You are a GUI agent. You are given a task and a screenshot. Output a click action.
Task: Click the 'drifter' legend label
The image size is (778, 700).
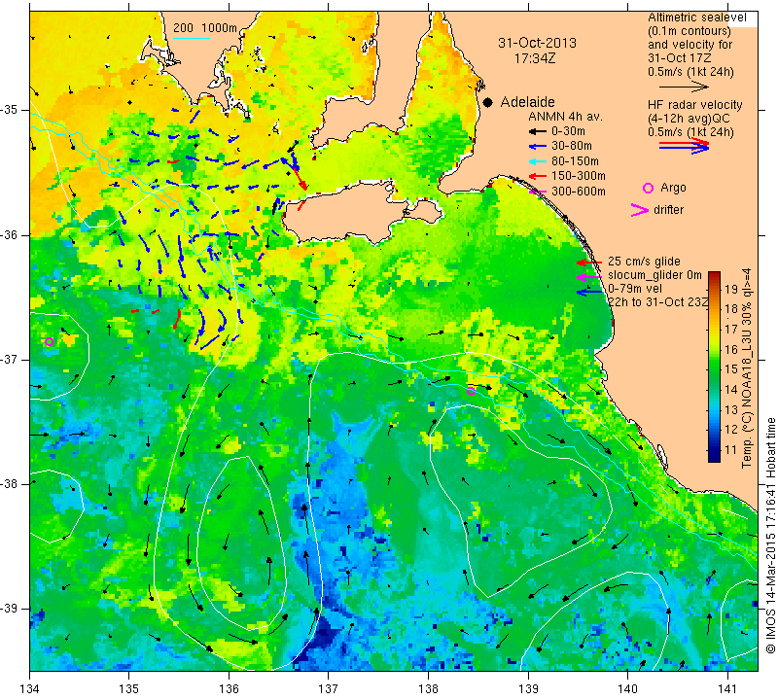click(668, 210)
